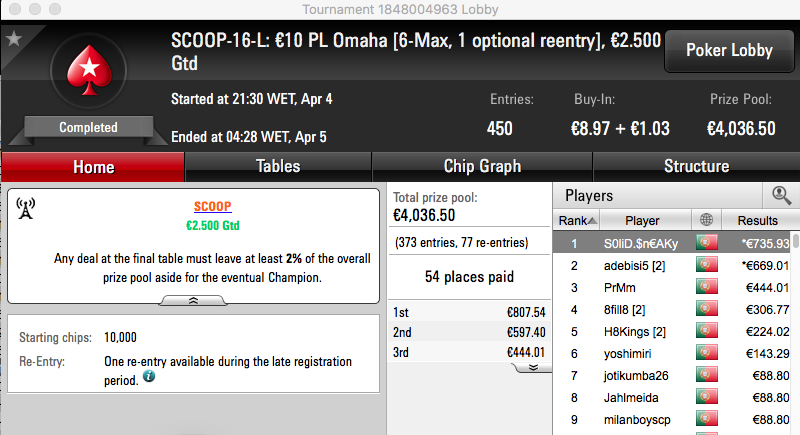Collapse the SCOOP announcement panel
This screenshot has height=435, width=800.
[x=193, y=301]
